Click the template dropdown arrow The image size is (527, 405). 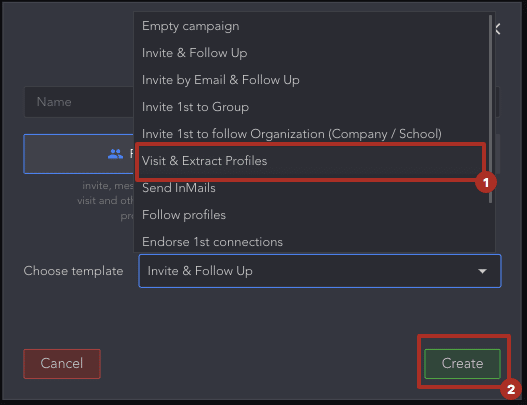tap(482, 271)
